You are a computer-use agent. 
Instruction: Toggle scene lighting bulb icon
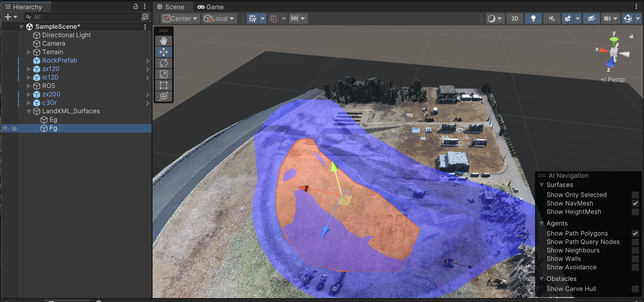pos(533,18)
